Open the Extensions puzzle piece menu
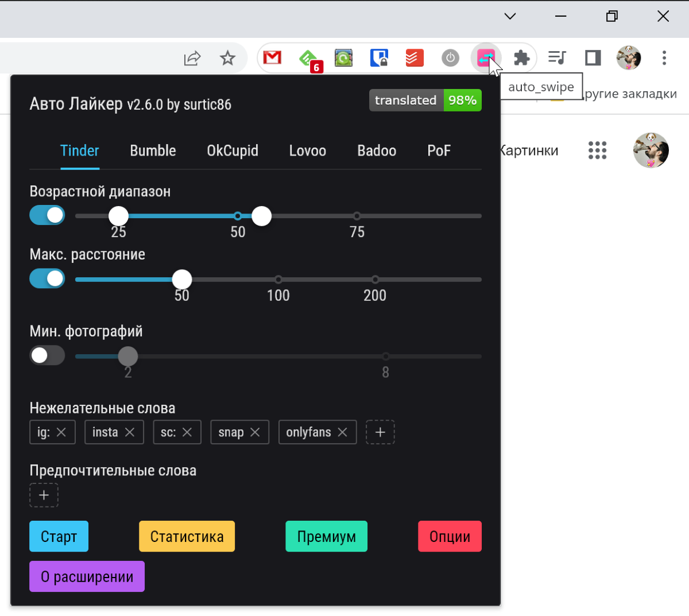This screenshot has height=616, width=689. coord(521,57)
